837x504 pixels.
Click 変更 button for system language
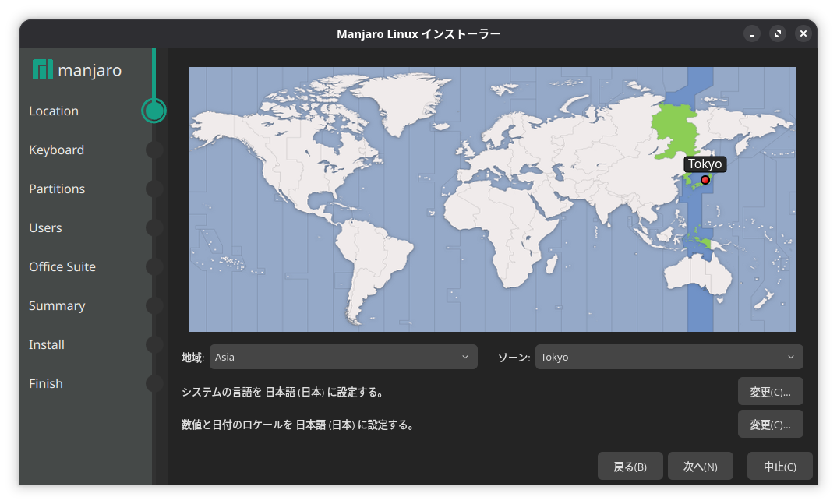pos(770,392)
